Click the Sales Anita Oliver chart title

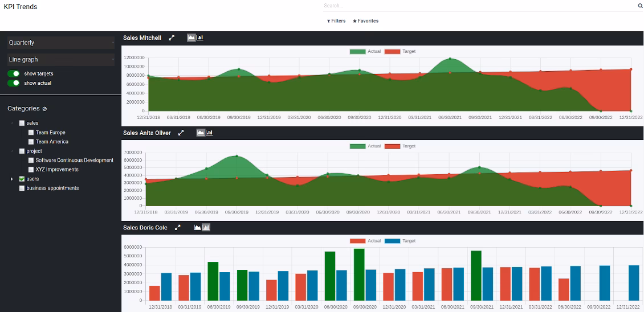(146, 133)
